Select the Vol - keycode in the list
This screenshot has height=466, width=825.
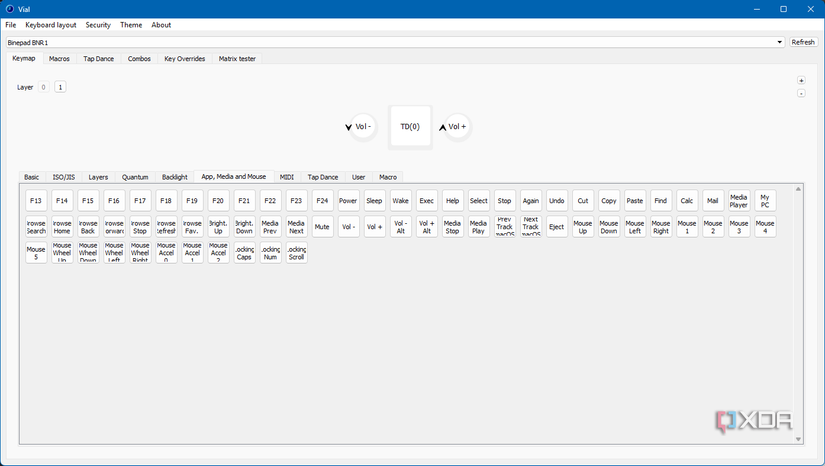pos(348,227)
